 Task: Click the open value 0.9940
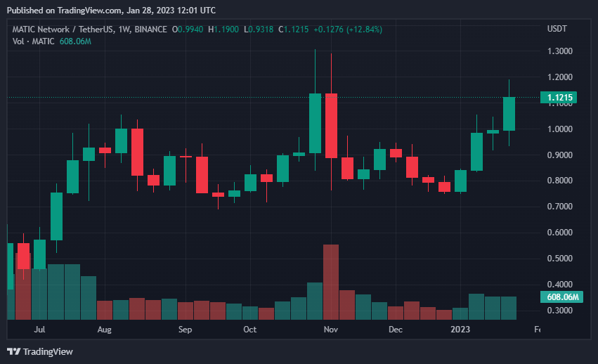pos(190,30)
